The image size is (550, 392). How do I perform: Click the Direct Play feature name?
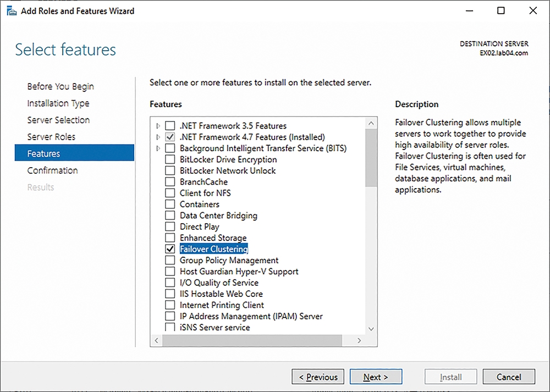[x=200, y=227]
